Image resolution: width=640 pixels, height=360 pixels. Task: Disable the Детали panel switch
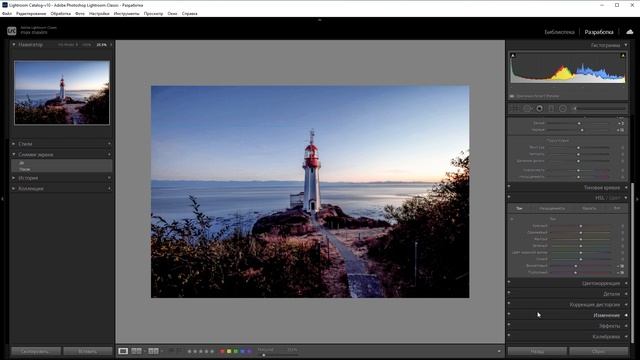509,293
